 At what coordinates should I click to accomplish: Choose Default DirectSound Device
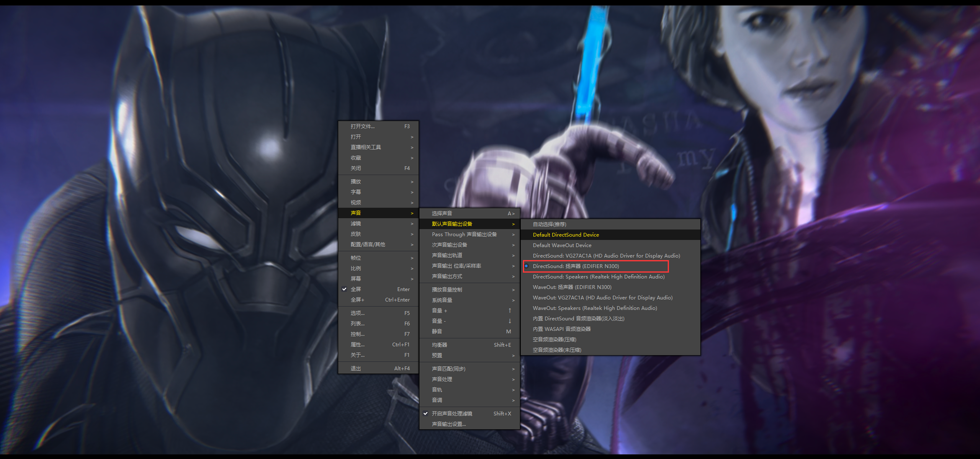point(566,235)
